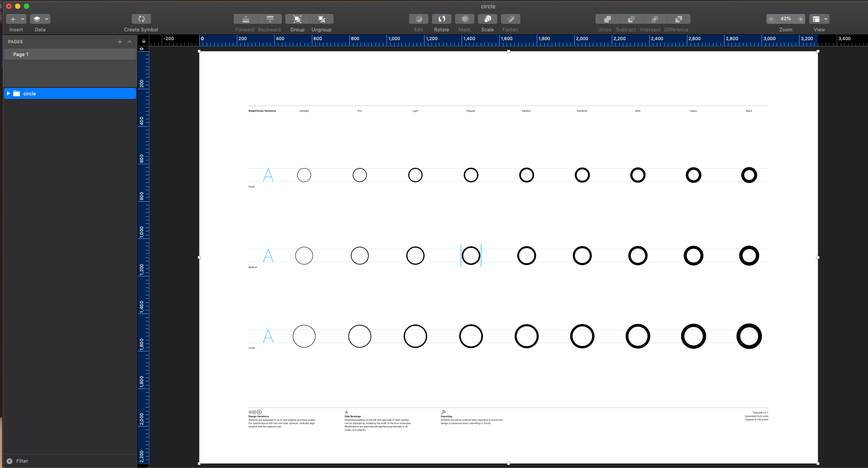
Task: Click the Heavy column label
Action: pos(694,111)
